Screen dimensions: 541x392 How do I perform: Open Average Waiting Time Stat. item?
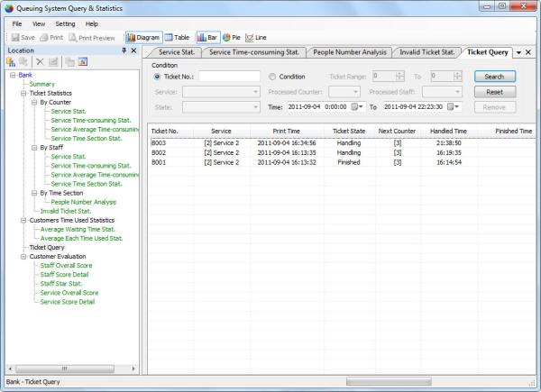coord(78,229)
